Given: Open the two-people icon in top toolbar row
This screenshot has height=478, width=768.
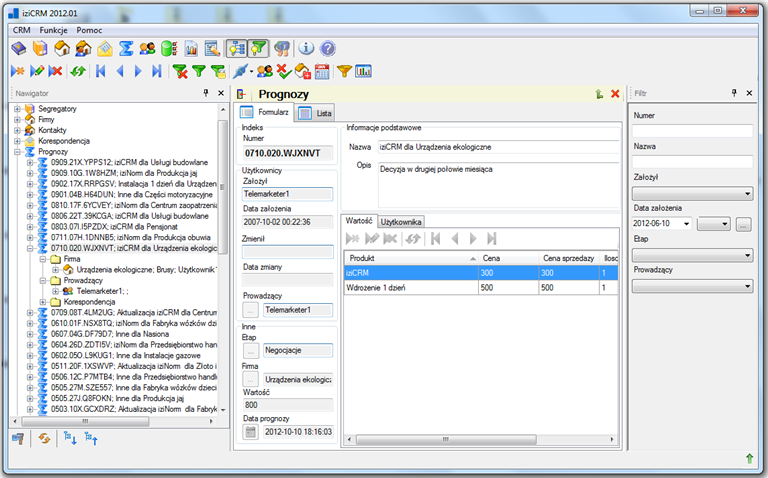Looking at the screenshot, I should [x=147, y=48].
